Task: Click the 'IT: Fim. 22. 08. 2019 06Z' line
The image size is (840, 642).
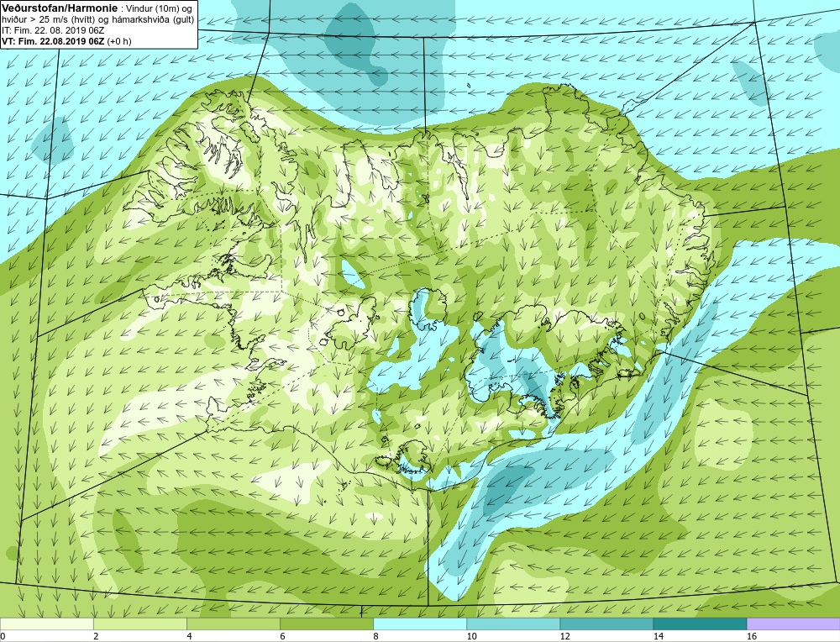Action: coord(53,30)
